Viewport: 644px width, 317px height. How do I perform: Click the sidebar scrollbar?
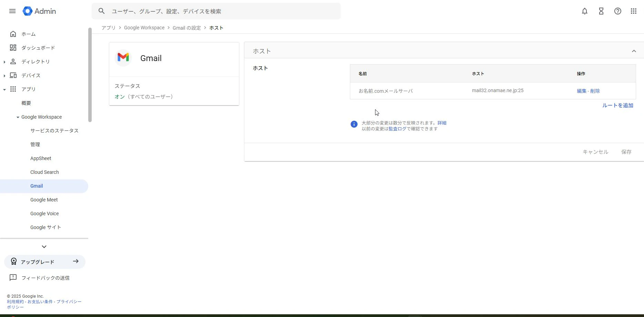pos(90,75)
